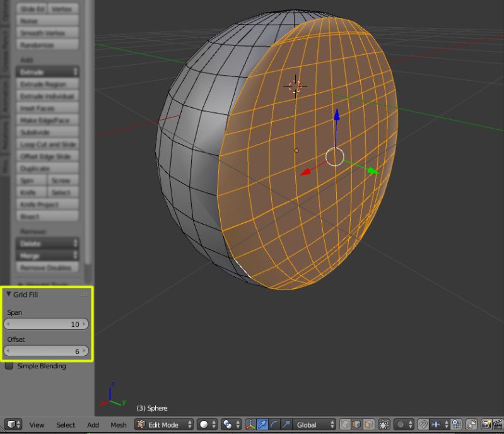Toggle the 3D manipulator axes widget
This screenshot has width=504, height=434.
pos(250,425)
